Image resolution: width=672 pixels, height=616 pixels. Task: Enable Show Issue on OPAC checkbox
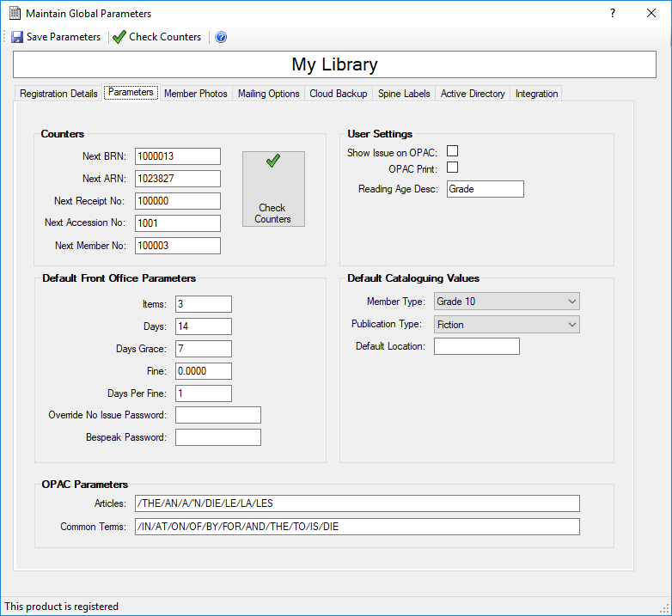pos(452,151)
